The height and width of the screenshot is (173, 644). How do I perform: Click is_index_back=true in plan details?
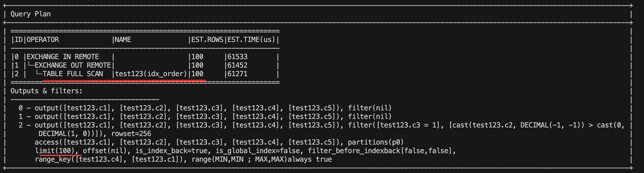(171, 151)
